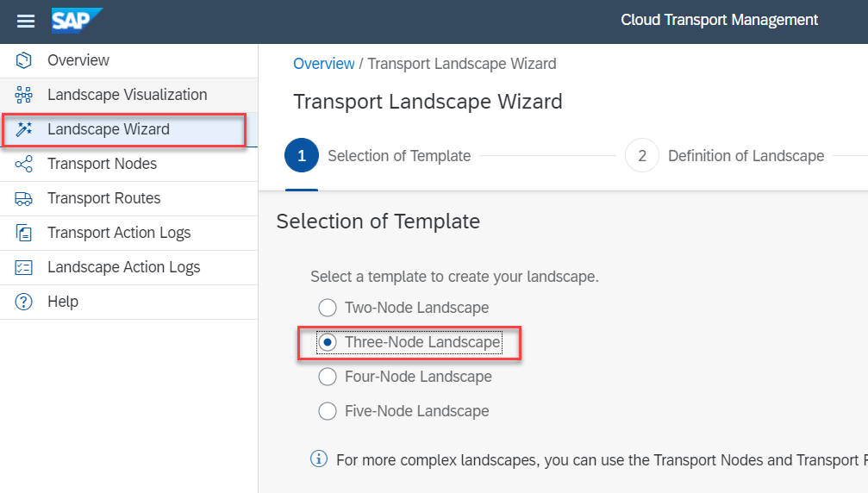
Task: Click the information icon below the templates
Action: (x=319, y=459)
